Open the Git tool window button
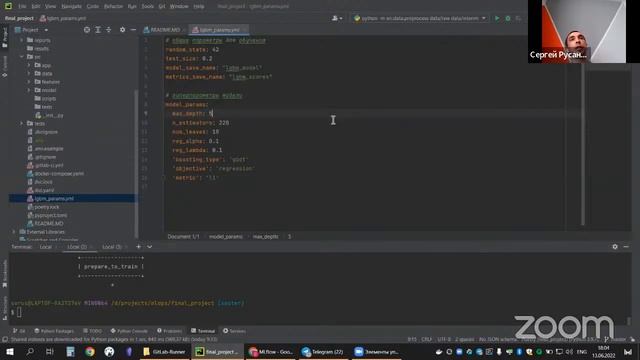640x360 pixels. (x=19, y=331)
